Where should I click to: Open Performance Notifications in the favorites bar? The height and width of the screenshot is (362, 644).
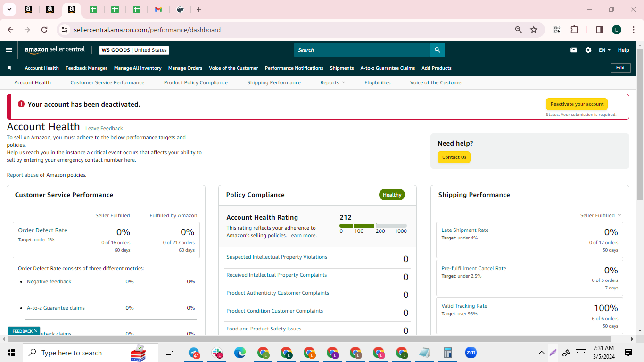[294, 68]
